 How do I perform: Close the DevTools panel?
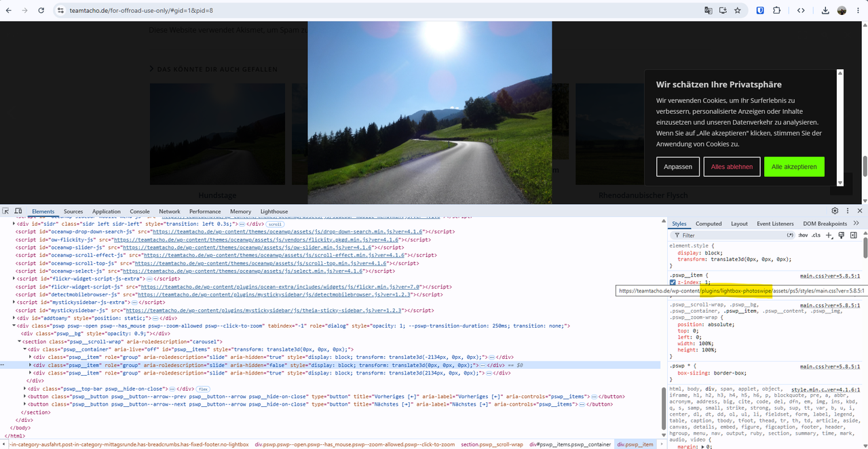(x=860, y=212)
